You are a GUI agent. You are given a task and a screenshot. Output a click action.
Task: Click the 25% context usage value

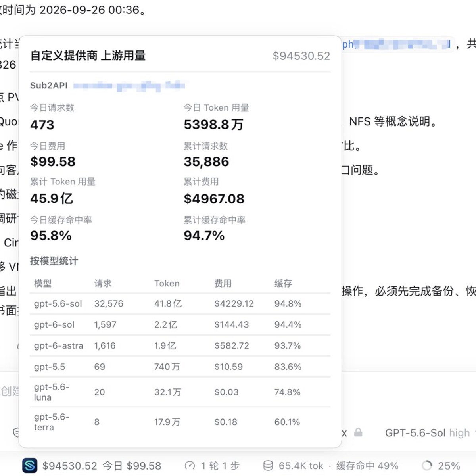(x=449, y=466)
